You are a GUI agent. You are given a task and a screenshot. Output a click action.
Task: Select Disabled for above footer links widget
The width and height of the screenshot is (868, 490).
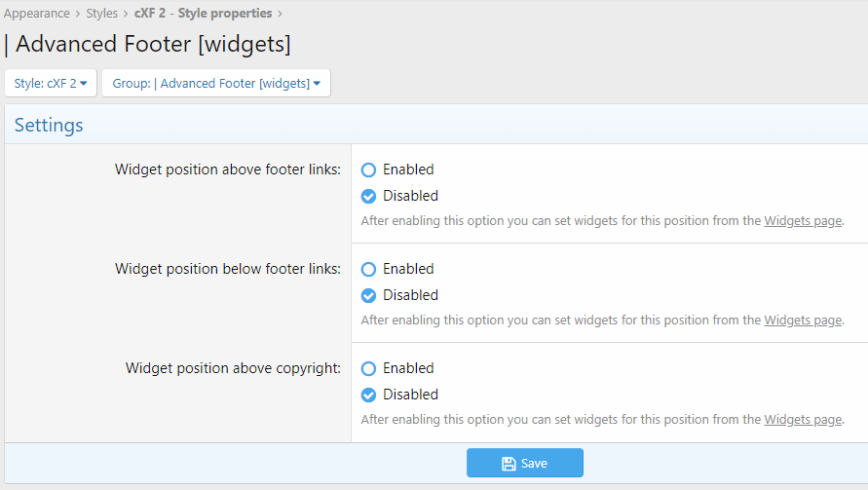(369, 196)
